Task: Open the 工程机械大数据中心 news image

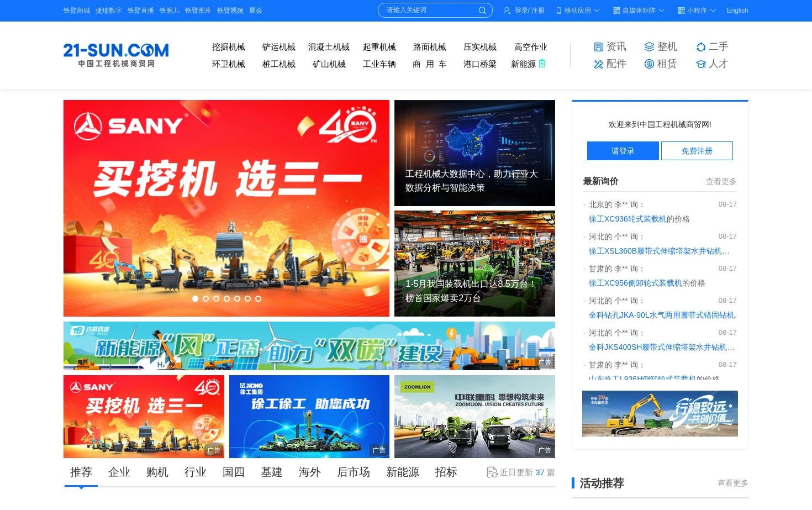Action: click(x=474, y=153)
